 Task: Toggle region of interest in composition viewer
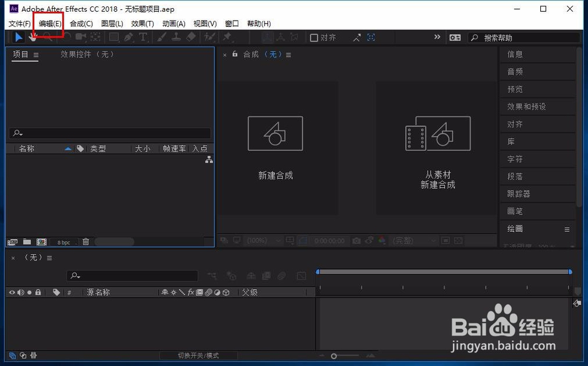(x=446, y=241)
